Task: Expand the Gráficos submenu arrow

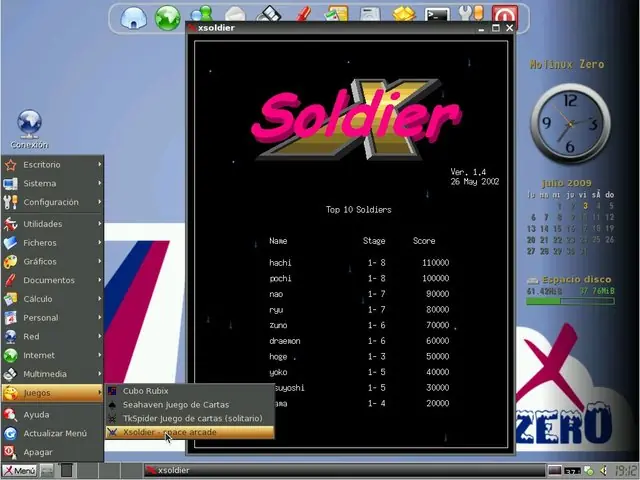Action: (99, 261)
